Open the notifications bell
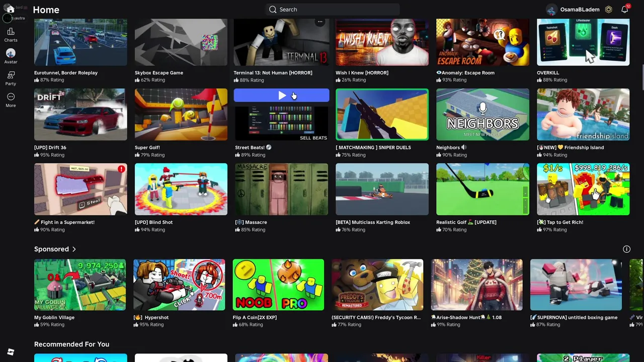644x362 pixels. pyautogui.click(x=624, y=10)
